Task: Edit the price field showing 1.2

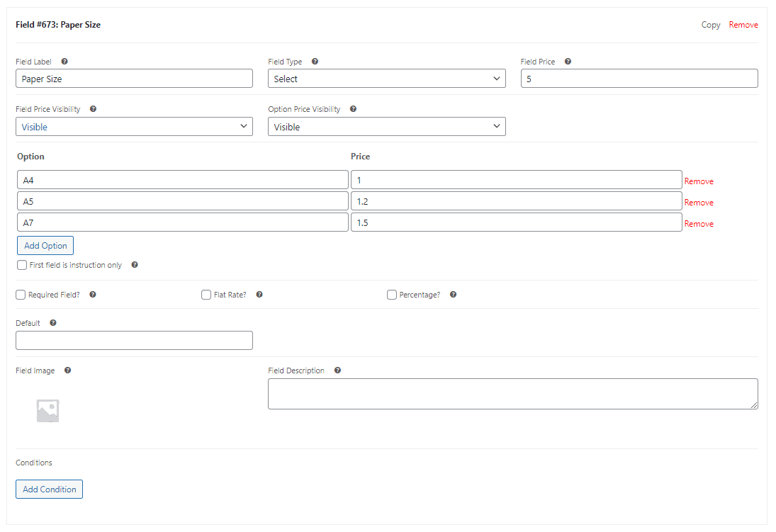Action: (x=517, y=201)
